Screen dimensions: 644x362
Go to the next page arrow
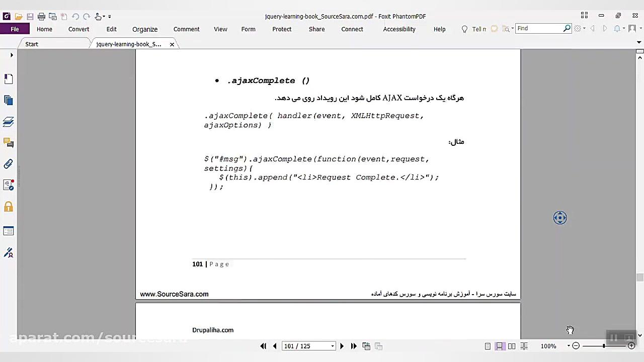point(342,346)
